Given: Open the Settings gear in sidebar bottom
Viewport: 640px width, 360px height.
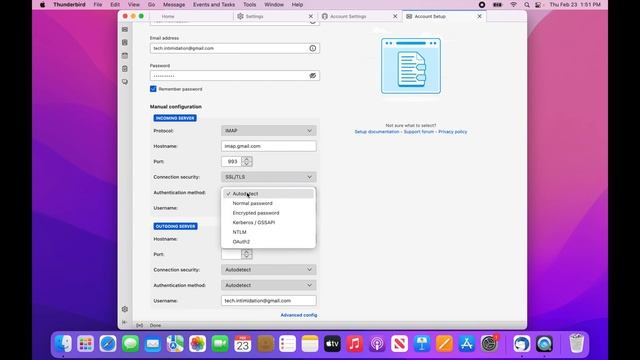Looking at the screenshot, I should point(125,309).
